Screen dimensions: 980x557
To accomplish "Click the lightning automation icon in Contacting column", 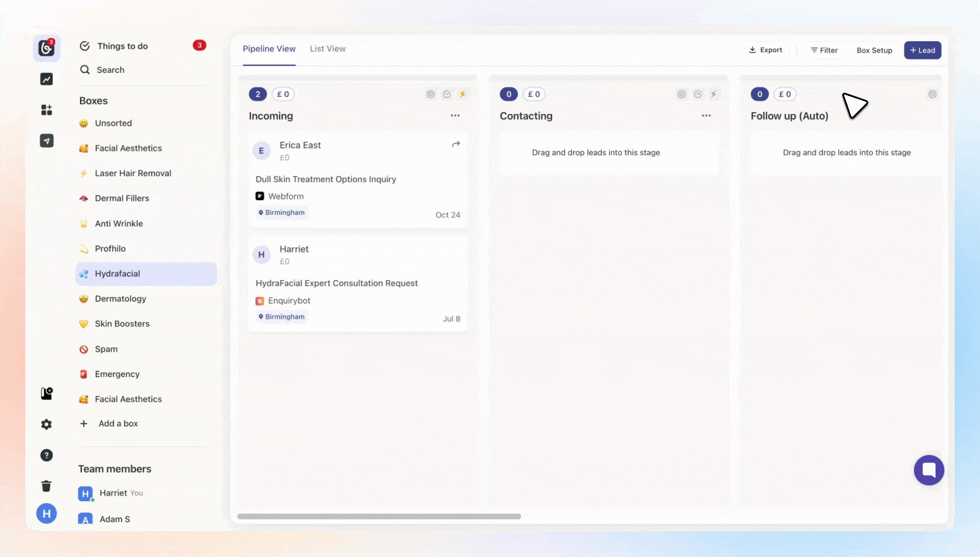I will point(713,94).
